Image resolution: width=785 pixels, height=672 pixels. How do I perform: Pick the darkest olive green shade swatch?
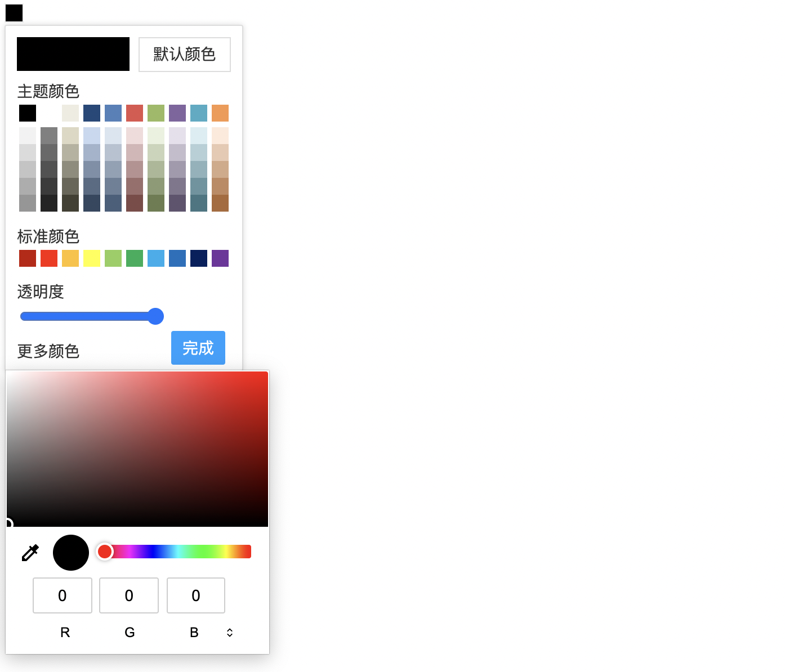[x=156, y=203]
